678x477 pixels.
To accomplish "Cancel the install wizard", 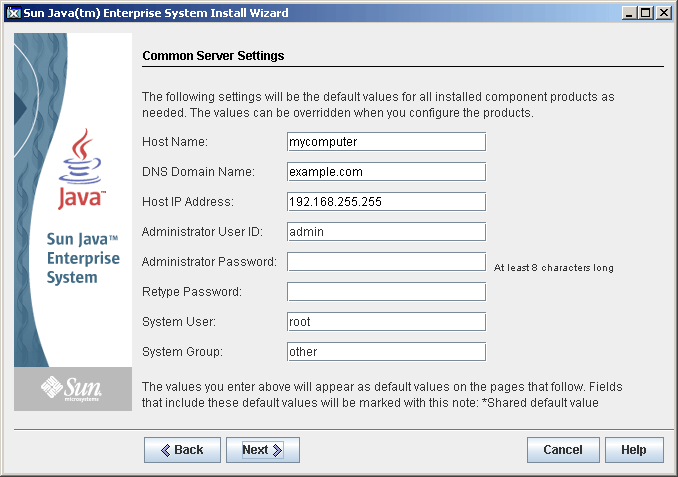I will [563, 450].
